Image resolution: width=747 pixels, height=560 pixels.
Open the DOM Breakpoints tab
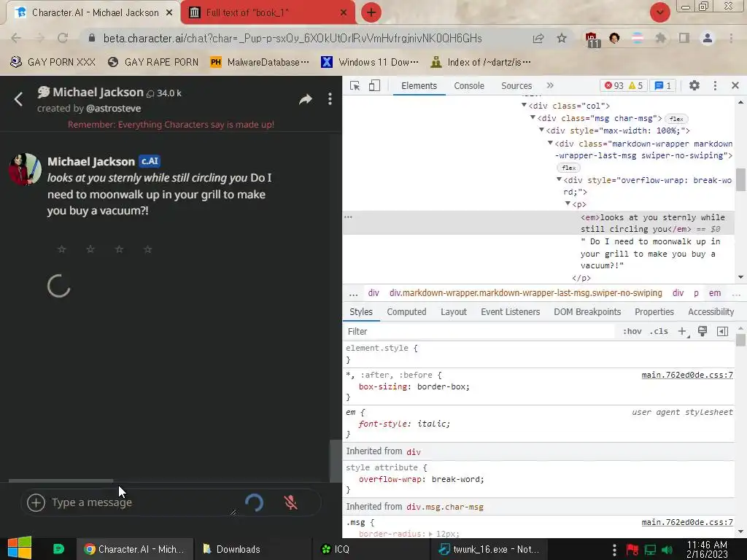pos(587,312)
